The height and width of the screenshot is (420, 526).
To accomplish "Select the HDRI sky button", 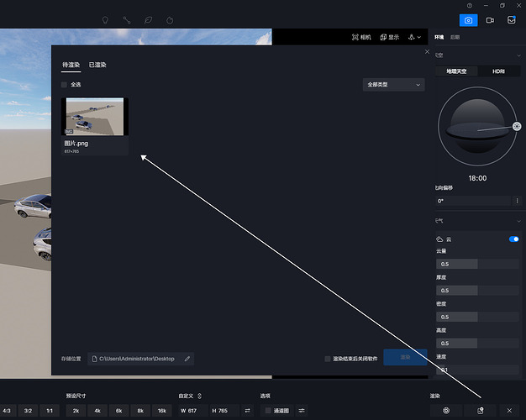I will point(498,71).
